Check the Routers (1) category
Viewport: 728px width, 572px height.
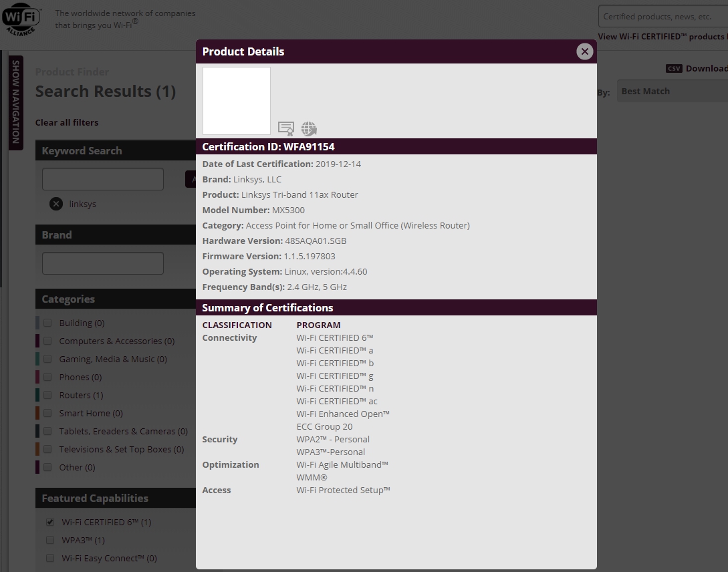[47, 395]
